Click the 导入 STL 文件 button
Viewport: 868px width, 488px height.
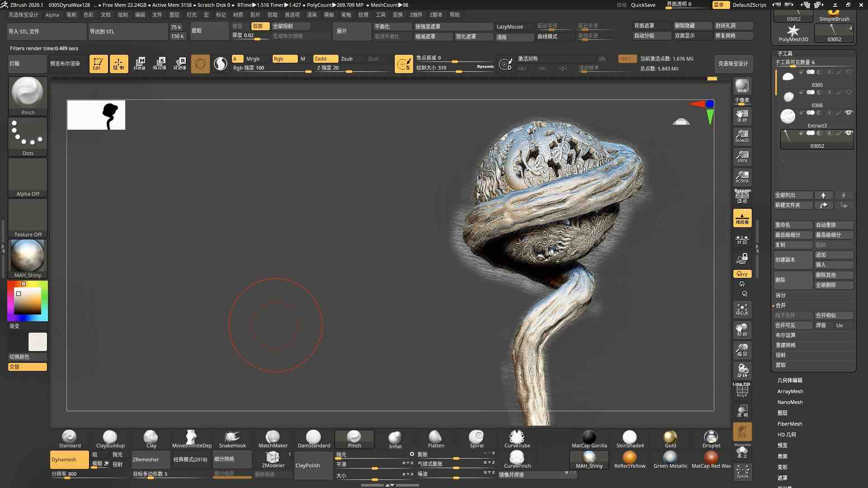pos(47,31)
